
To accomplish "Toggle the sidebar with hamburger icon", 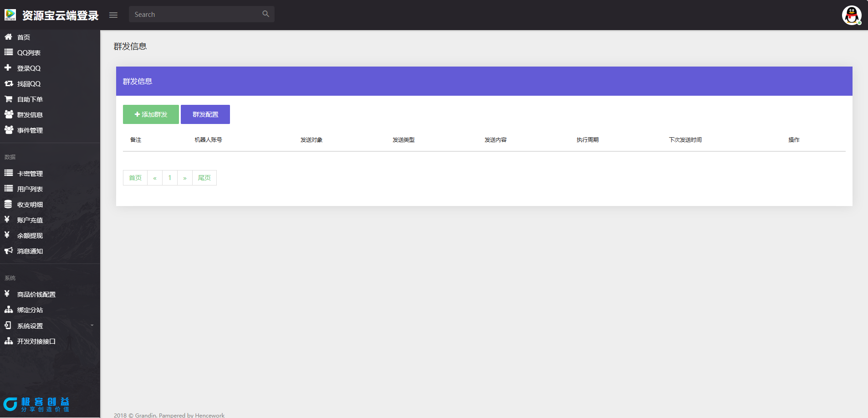I will pyautogui.click(x=113, y=15).
